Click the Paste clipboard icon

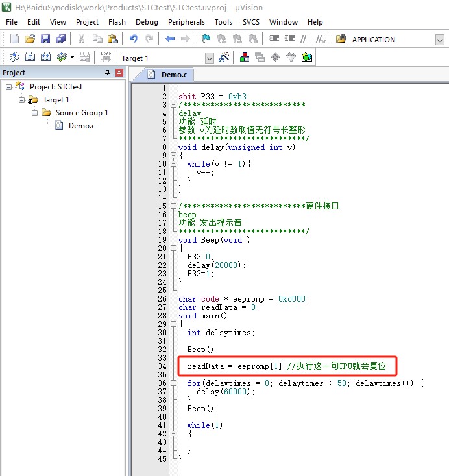point(113,39)
